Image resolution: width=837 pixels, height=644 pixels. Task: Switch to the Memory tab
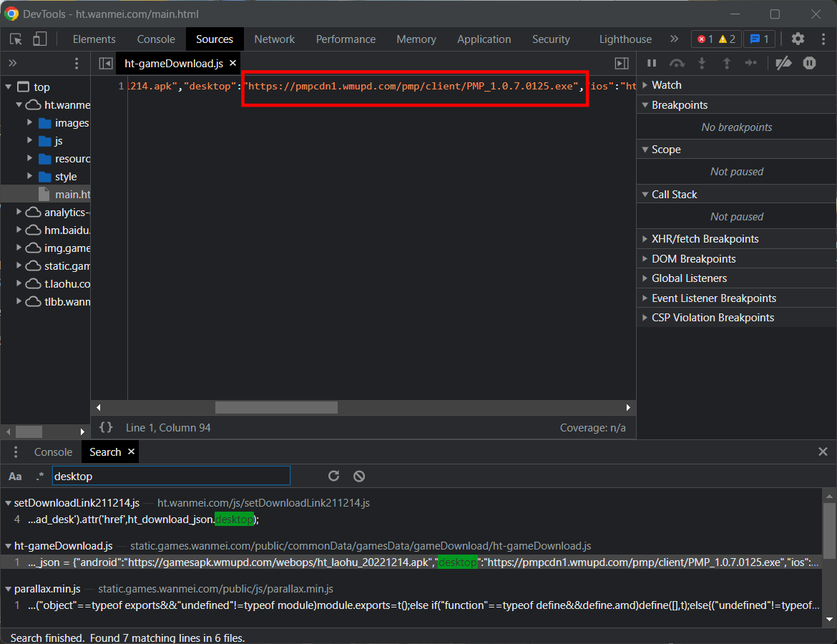pyautogui.click(x=416, y=39)
